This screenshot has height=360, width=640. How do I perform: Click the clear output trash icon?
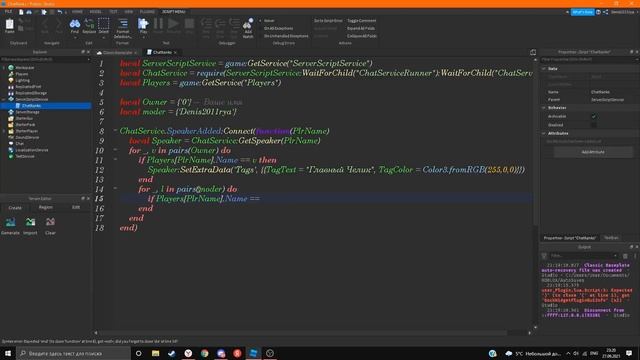(625, 256)
